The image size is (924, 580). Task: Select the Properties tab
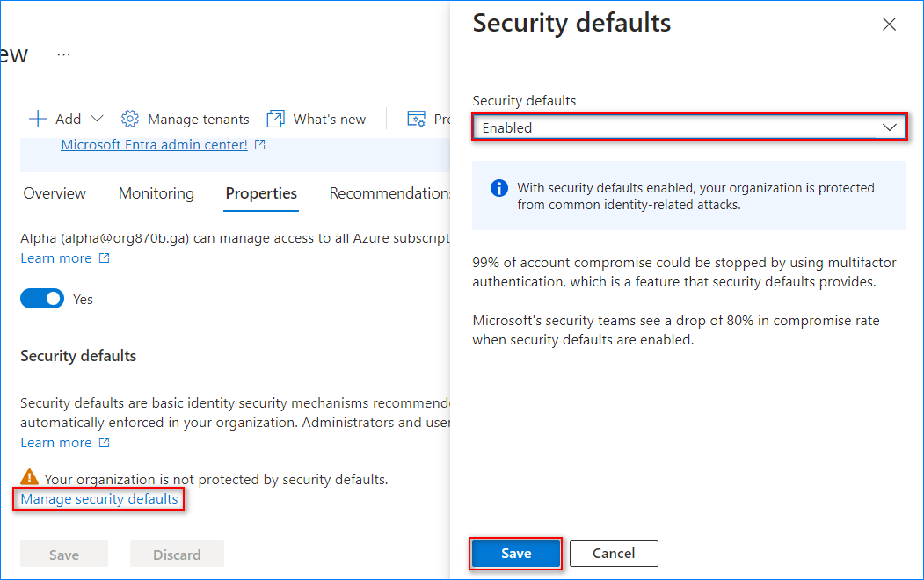pos(261,193)
